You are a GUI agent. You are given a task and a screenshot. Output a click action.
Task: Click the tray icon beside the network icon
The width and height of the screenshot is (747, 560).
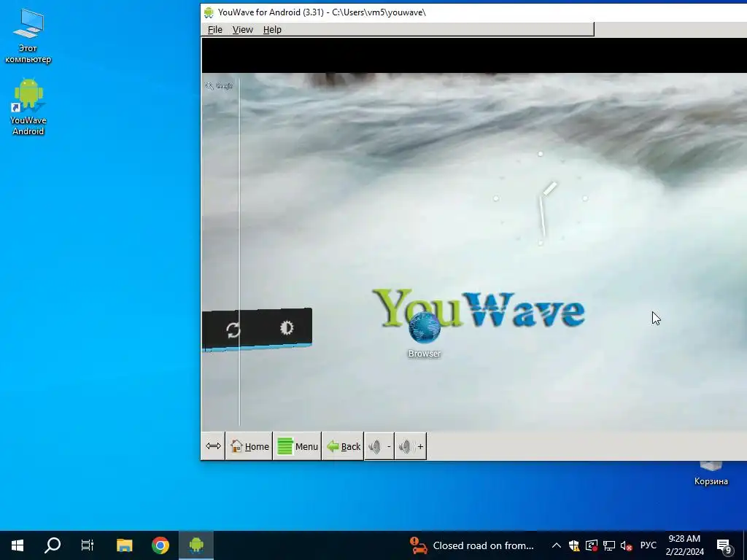592,545
